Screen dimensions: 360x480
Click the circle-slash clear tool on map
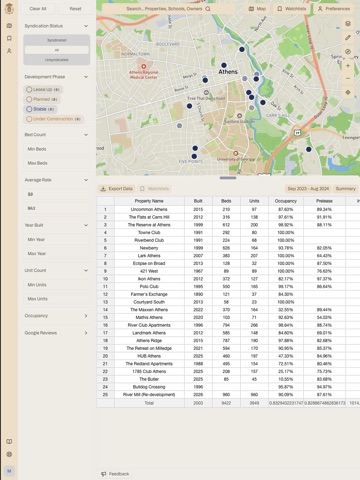click(348, 52)
